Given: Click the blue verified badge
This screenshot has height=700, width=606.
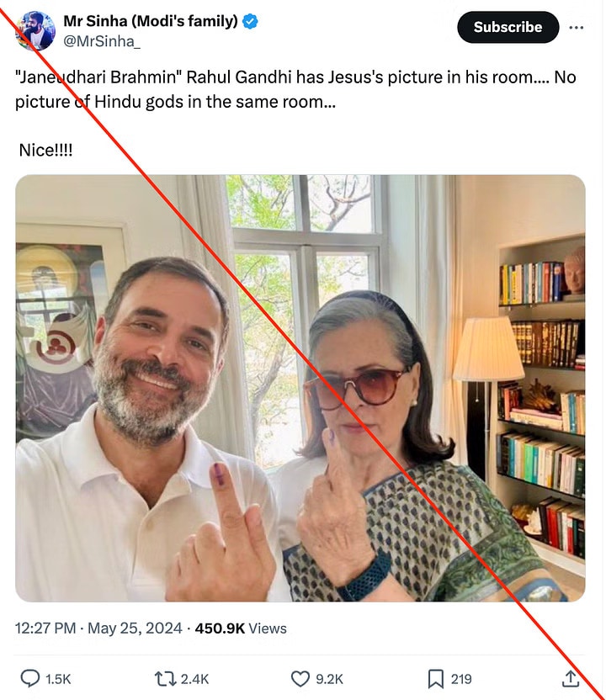Looking at the screenshot, I should 250,21.
